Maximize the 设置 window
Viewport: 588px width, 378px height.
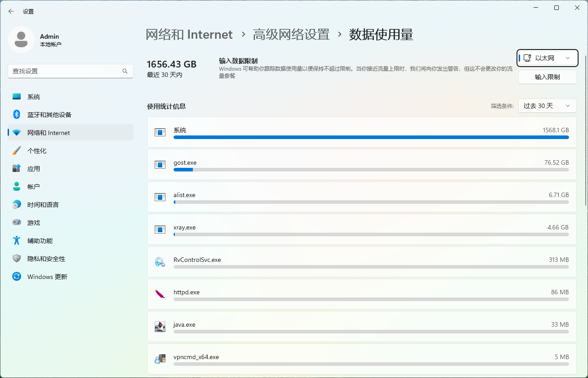tap(557, 8)
